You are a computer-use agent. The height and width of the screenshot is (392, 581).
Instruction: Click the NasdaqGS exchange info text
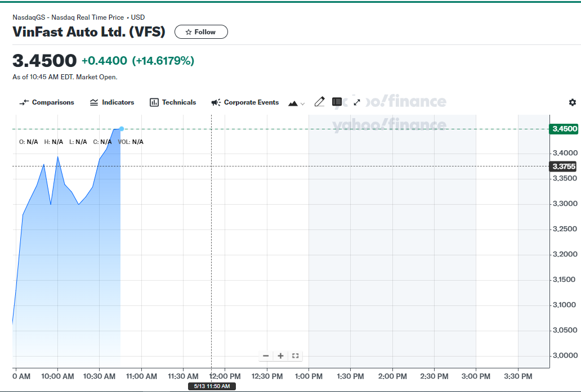79,17
